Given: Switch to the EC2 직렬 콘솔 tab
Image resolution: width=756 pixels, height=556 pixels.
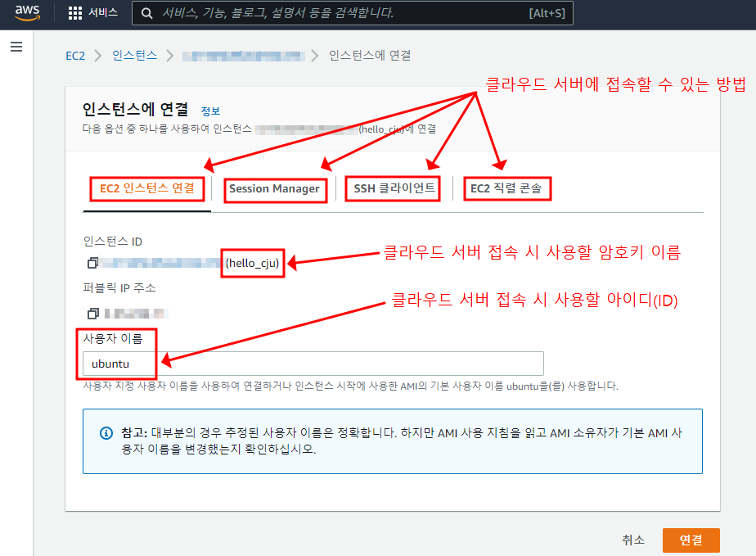Looking at the screenshot, I should [x=506, y=188].
